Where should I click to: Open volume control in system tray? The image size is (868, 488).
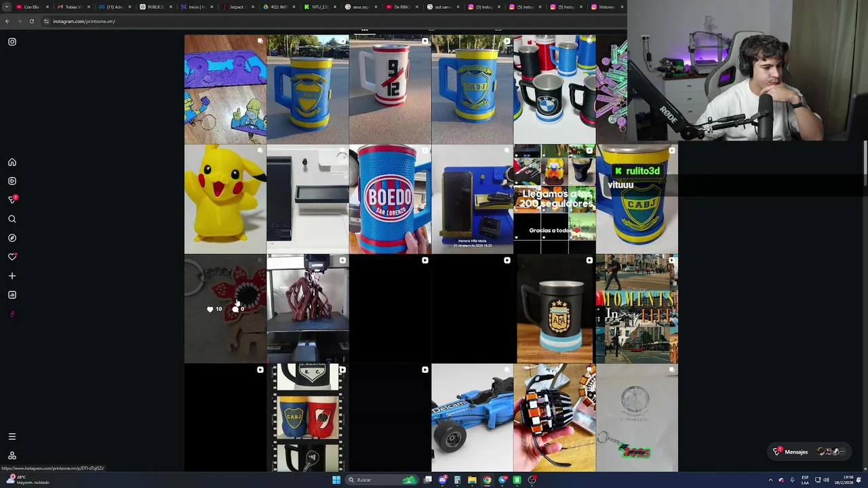point(826,480)
